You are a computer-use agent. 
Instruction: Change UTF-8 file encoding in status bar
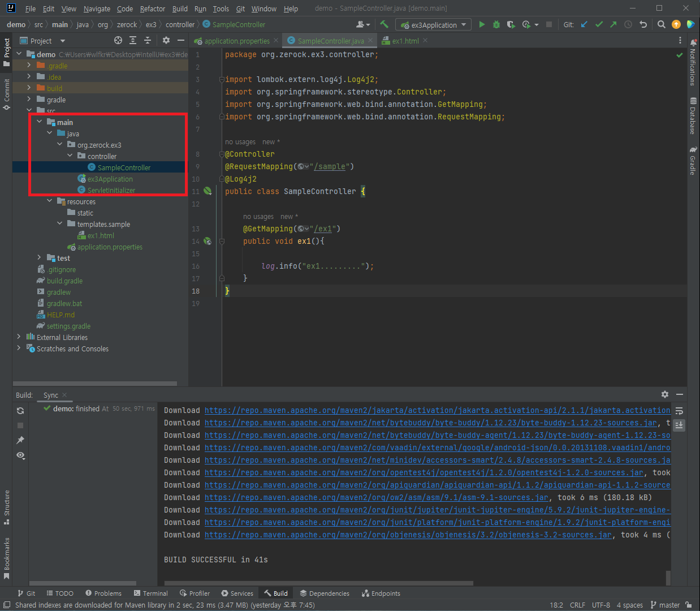pos(600,605)
